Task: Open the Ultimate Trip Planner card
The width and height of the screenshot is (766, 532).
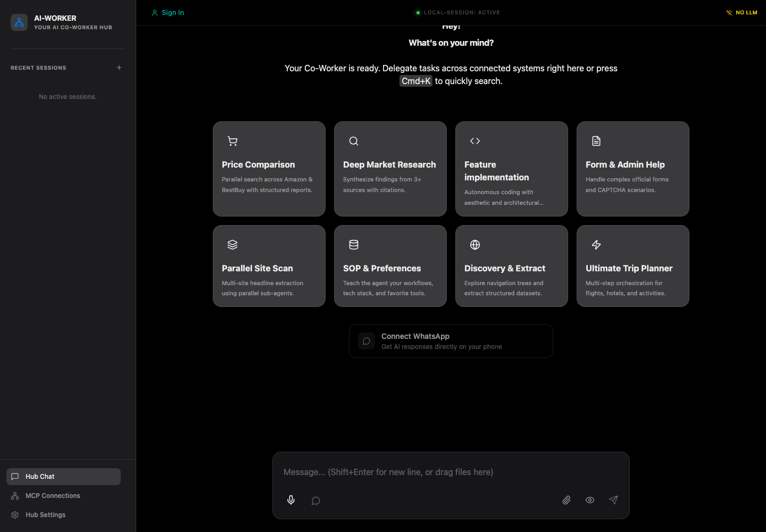Action: (633, 266)
